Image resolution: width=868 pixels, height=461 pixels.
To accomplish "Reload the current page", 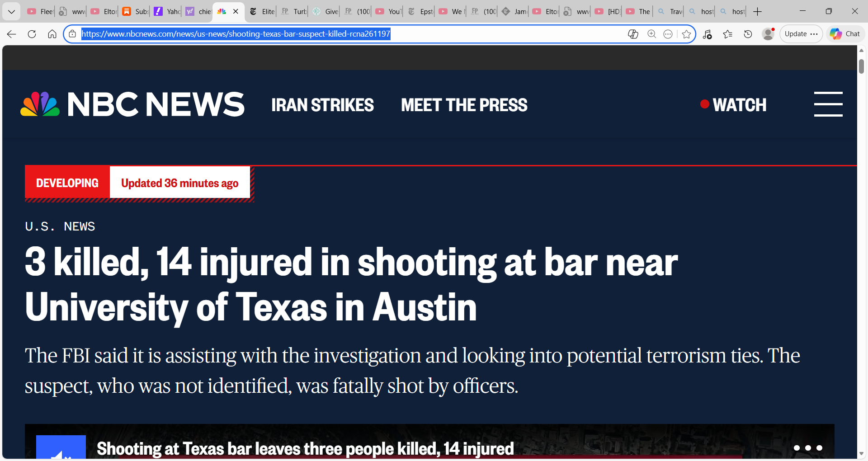I will pyautogui.click(x=32, y=34).
